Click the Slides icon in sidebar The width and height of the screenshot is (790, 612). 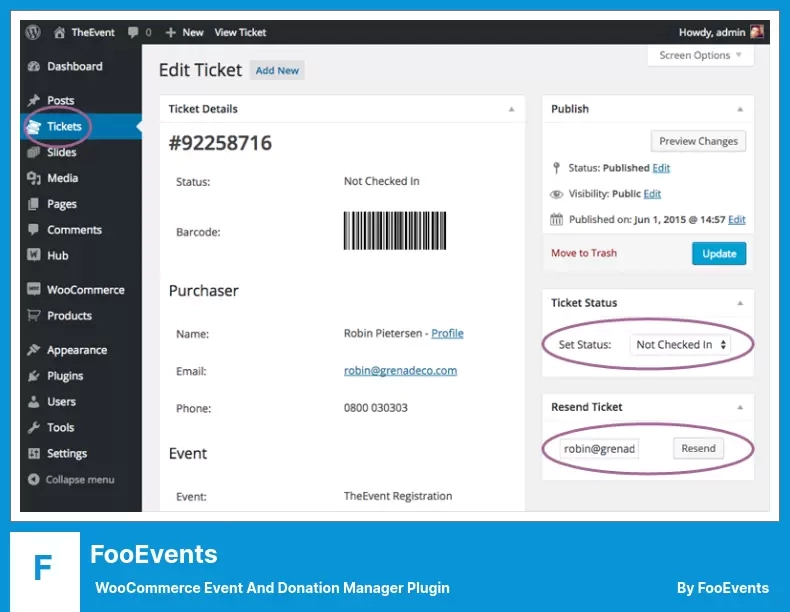(x=34, y=152)
